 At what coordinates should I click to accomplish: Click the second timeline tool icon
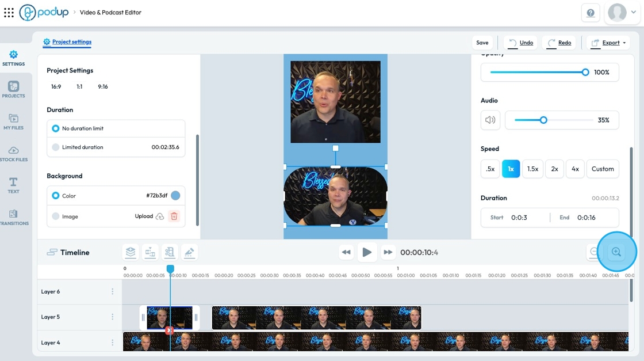[x=150, y=252]
